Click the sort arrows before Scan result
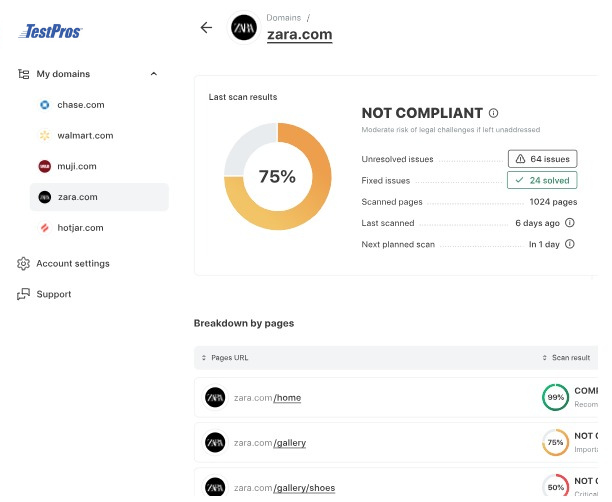 pyautogui.click(x=544, y=358)
